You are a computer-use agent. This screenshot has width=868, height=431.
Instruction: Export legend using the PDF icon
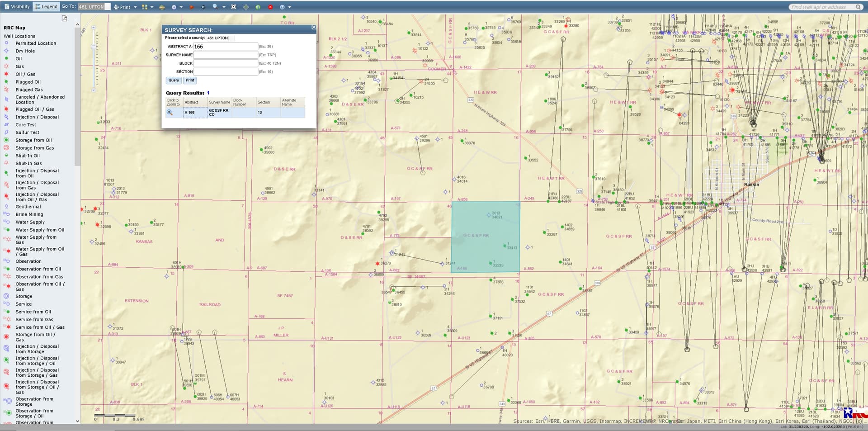click(x=65, y=19)
